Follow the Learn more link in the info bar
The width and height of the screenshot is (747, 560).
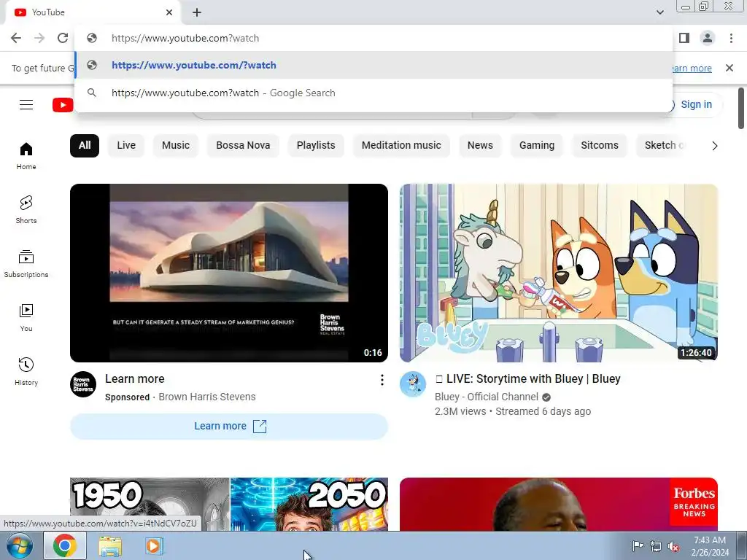pos(692,68)
